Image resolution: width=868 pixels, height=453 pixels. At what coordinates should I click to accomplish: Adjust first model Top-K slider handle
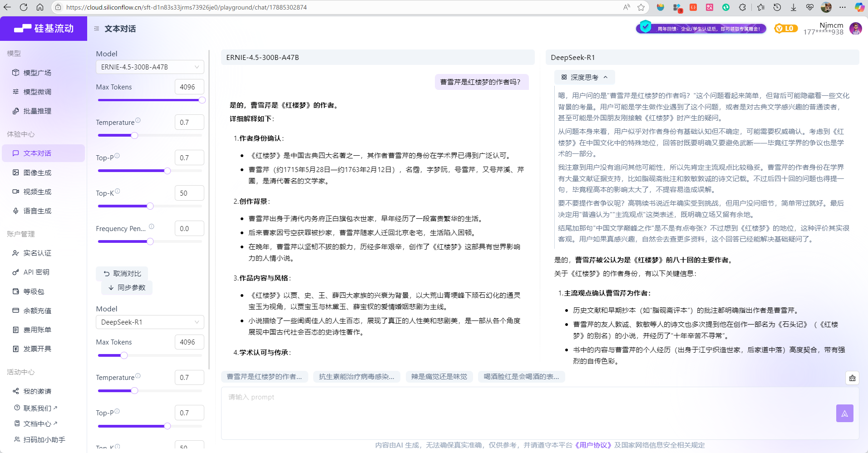click(150, 206)
